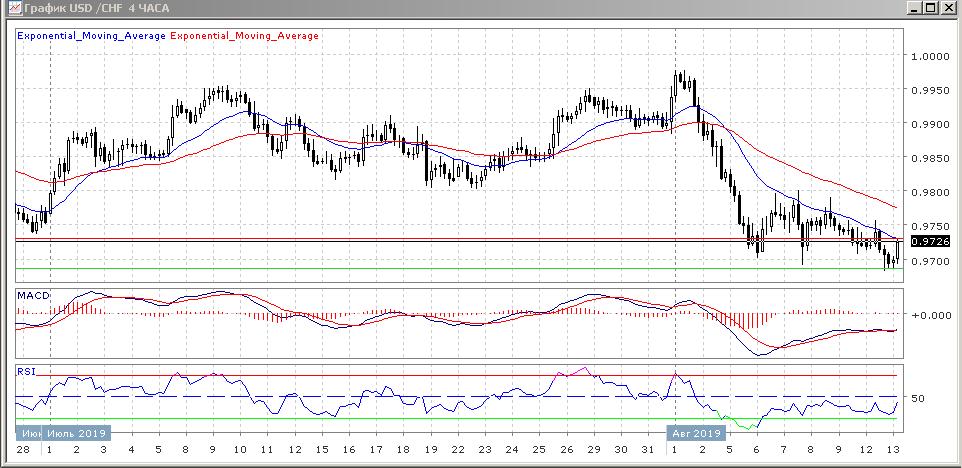Click the current price tag 0.9726
The width and height of the screenshot is (962, 468).
pyautogui.click(x=931, y=241)
